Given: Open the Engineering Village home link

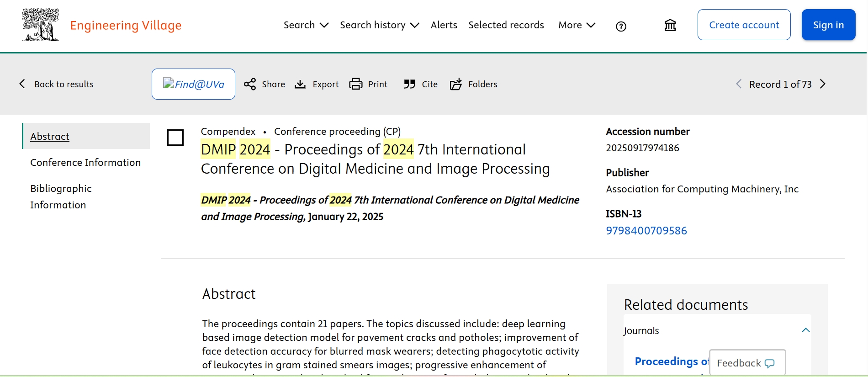Looking at the screenshot, I should [x=126, y=25].
